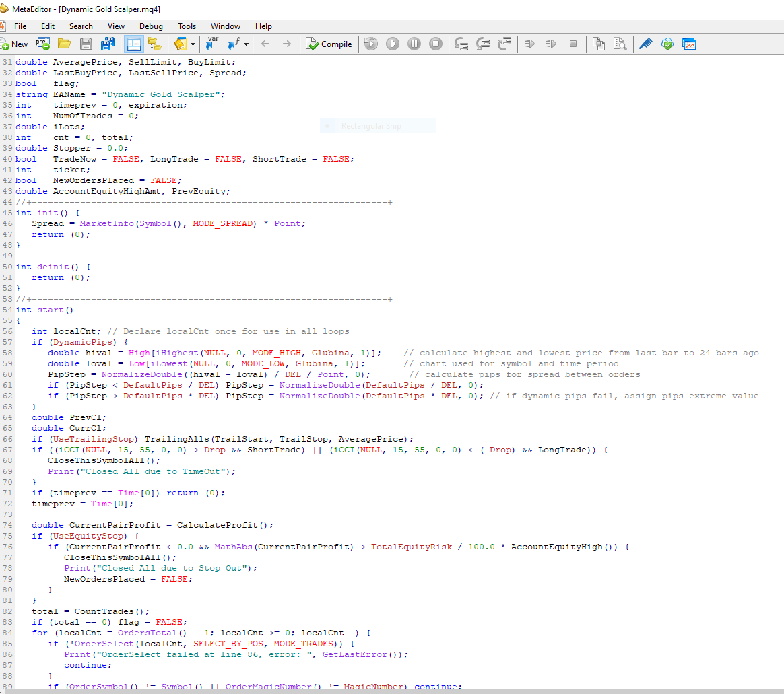Click the int start() line in code

coord(44,310)
